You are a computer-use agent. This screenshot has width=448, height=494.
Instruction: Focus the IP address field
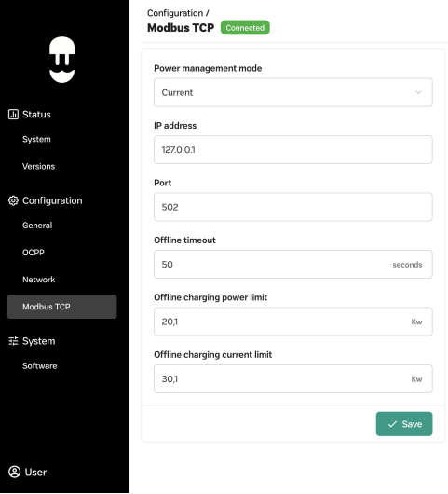pos(293,150)
